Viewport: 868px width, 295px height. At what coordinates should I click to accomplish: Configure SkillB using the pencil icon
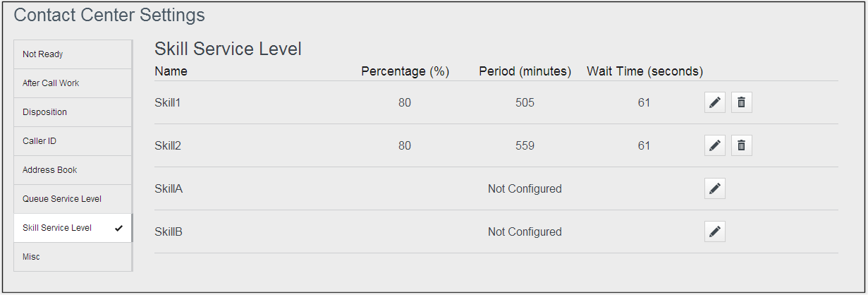[714, 232]
